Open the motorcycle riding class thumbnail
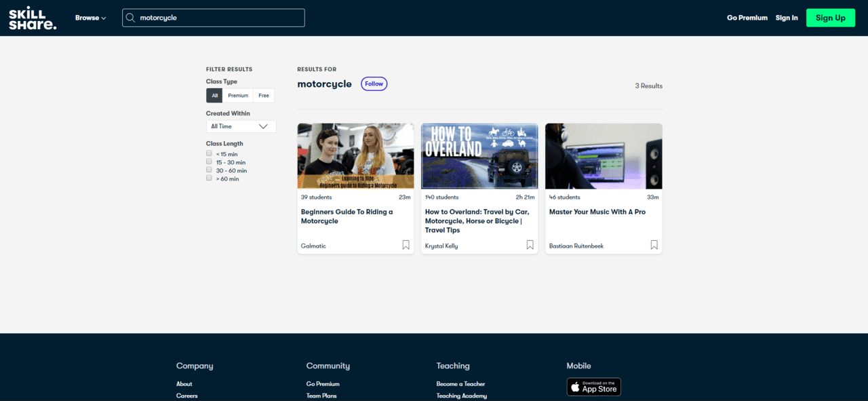This screenshot has width=868, height=401. 355,156
